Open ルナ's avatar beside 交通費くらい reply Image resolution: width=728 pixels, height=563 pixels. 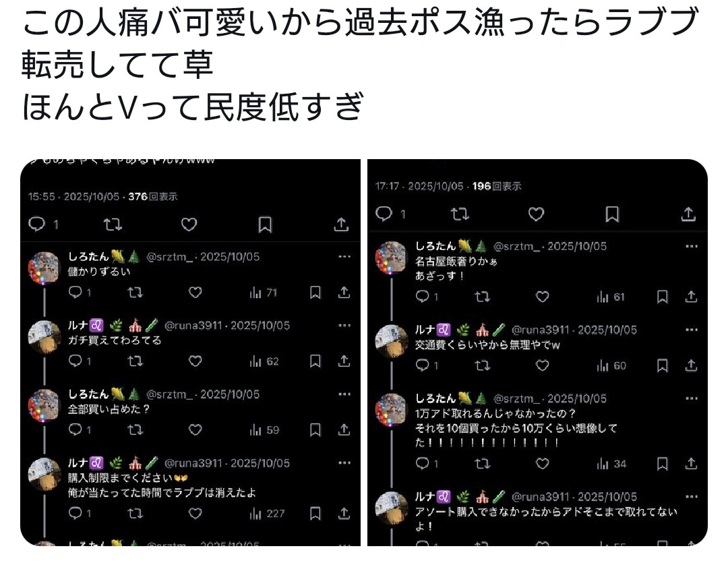392,341
